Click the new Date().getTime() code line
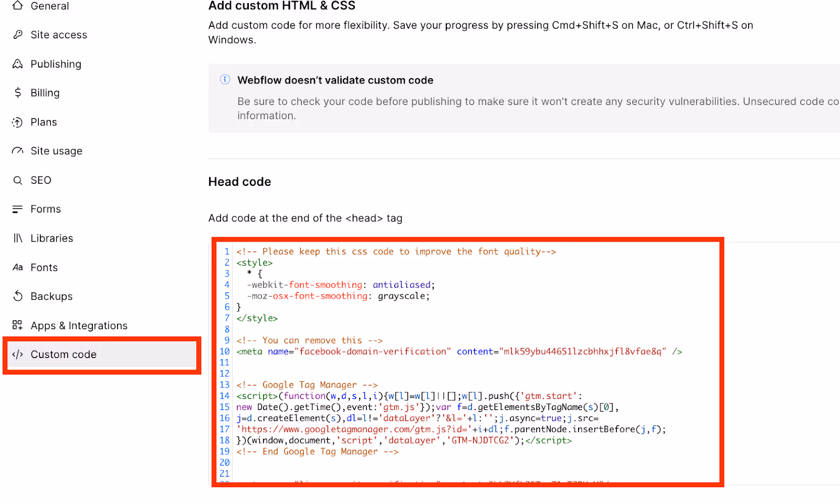This screenshot has height=504, width=840. 428,407
